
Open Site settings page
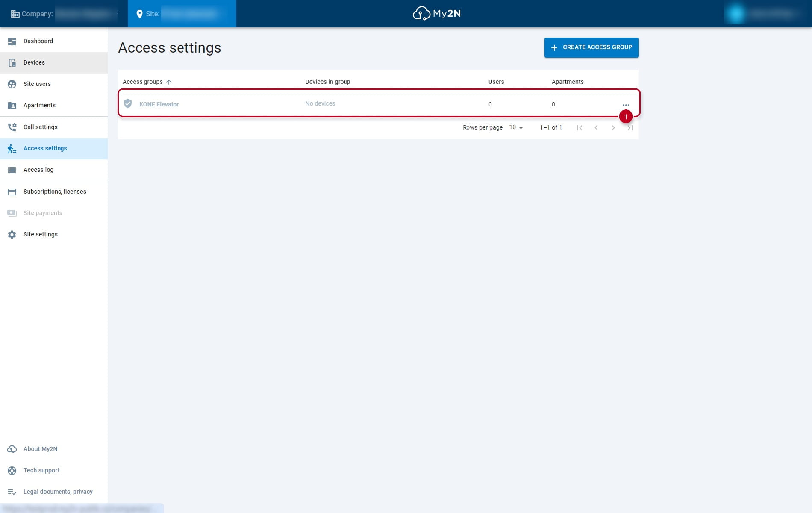pyautogui.click(x=54, y=234)
